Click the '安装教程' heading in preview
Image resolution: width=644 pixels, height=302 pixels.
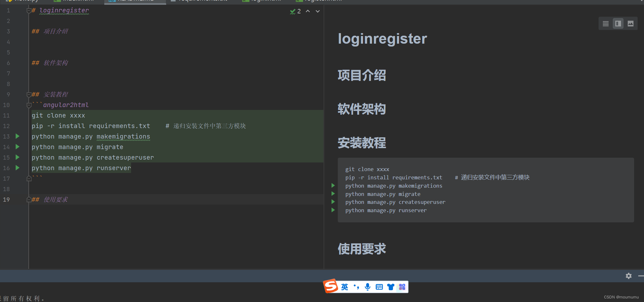[362, 143]
